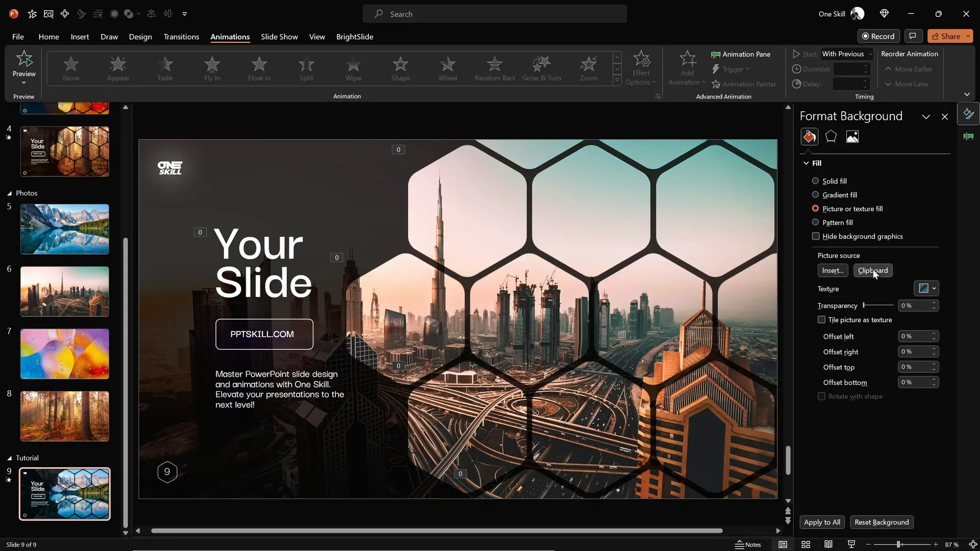Apply the Fly In animation

(212, 69)
